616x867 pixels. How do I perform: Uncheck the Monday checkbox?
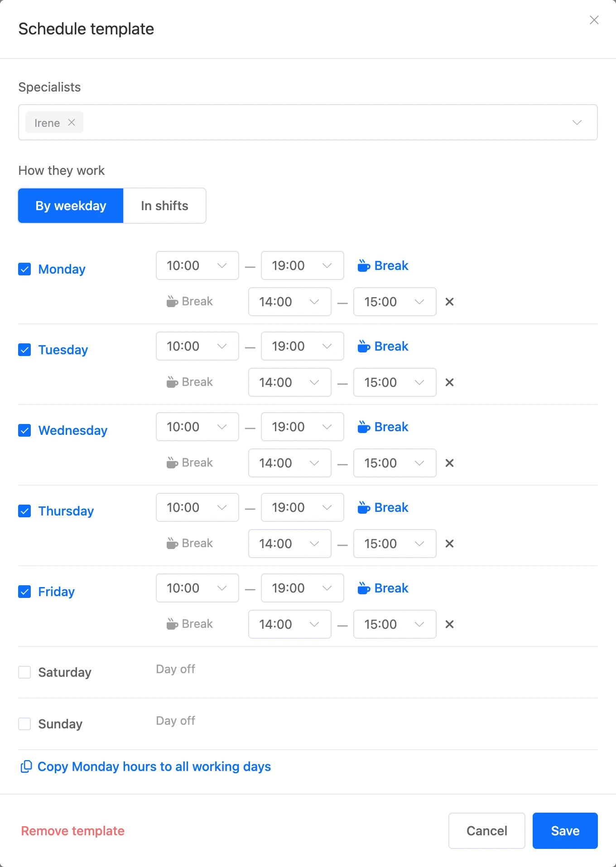pyautogui.click(x=24, y=269)
